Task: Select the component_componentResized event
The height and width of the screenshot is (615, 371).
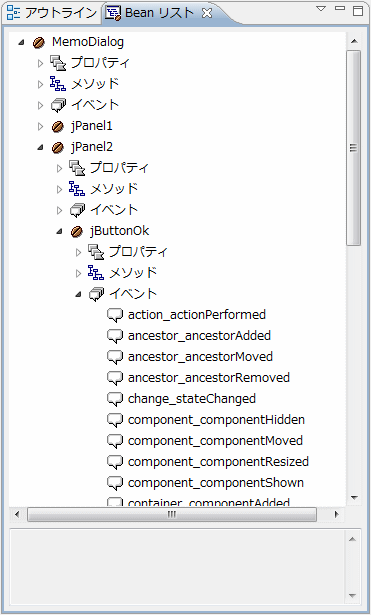Action: [218, 462]
